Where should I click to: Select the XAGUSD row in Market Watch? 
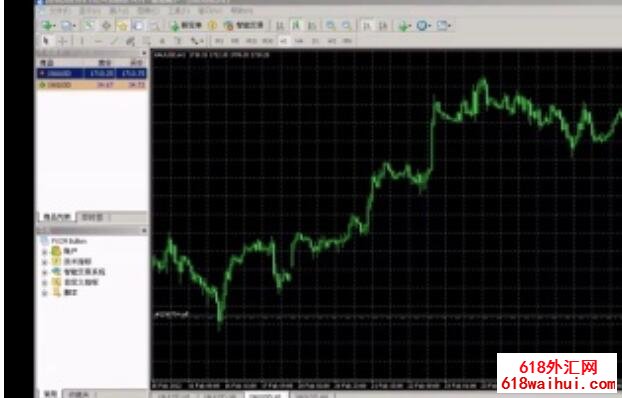coord(92,85)
